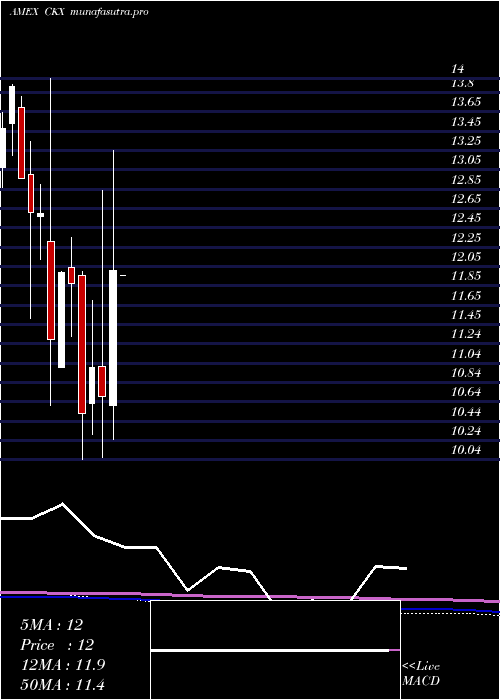Click the last large white candlestick body
500x700 pixels.
pos(113,338)
